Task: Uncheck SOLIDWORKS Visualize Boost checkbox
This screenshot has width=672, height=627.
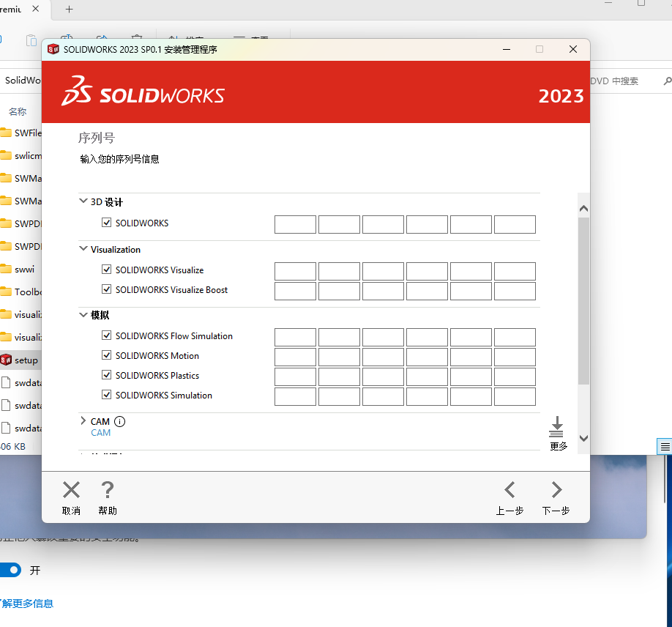Action: coord(107,289)
